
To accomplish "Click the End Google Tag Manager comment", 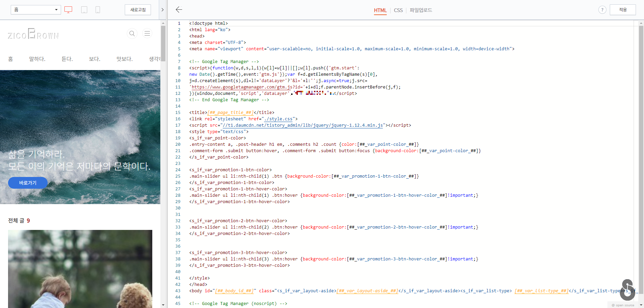I will [x=229, y=100].
